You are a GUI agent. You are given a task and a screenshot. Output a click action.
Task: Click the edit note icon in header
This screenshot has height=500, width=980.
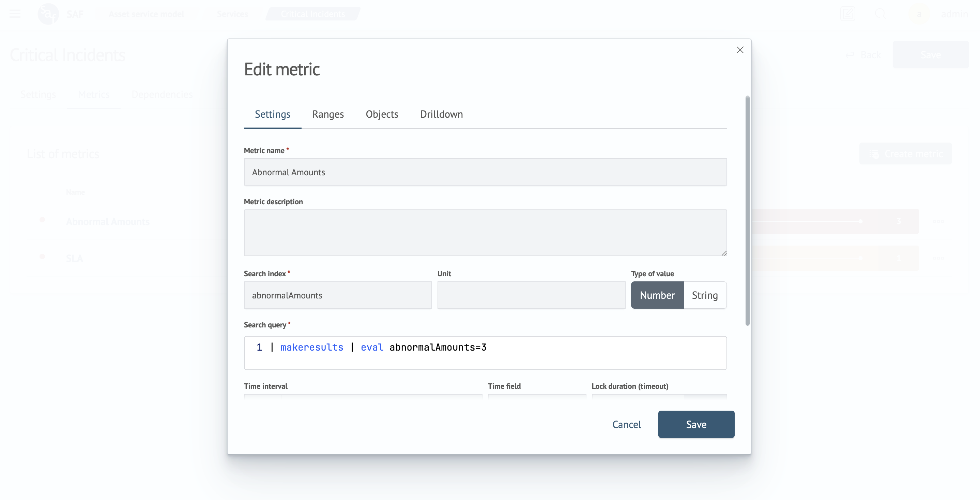pyautogui.click(x=847, y=14)
